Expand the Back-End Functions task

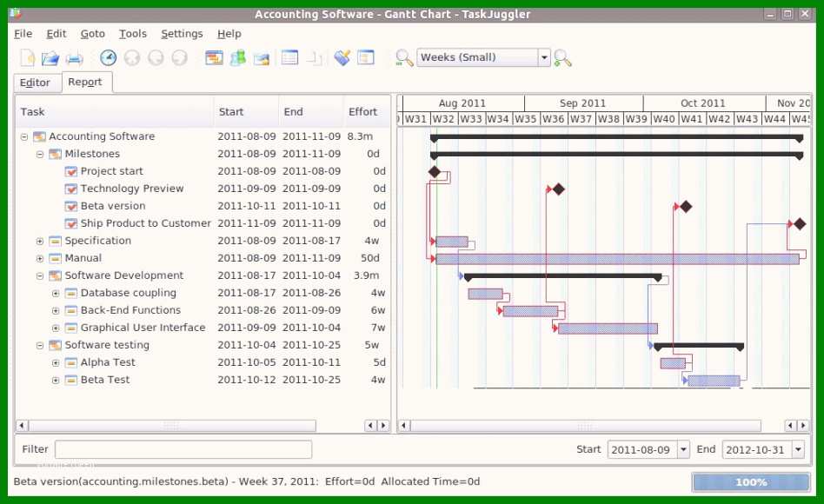click(56, 310)
